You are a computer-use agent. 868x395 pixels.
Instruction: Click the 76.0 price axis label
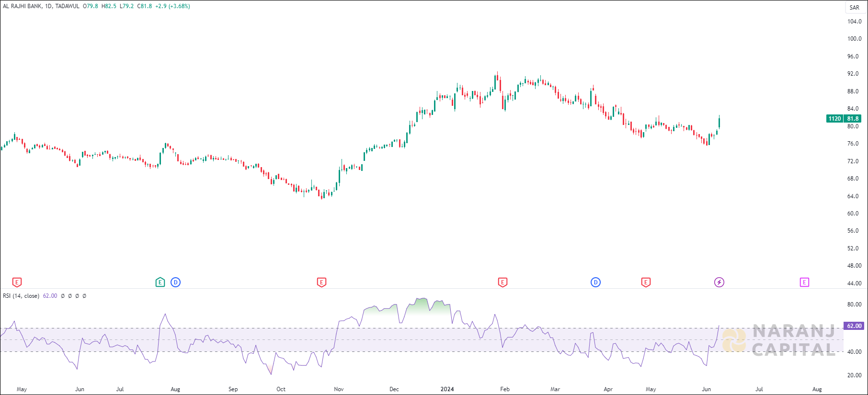click(853, 144)
